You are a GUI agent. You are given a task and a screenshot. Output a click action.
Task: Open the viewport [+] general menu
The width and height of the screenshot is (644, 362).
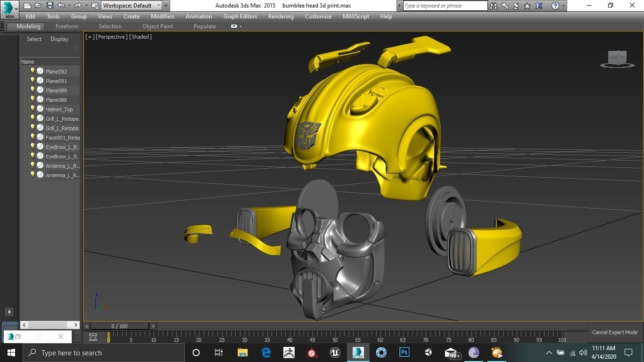pyautogui.click(x=90, y=37)
